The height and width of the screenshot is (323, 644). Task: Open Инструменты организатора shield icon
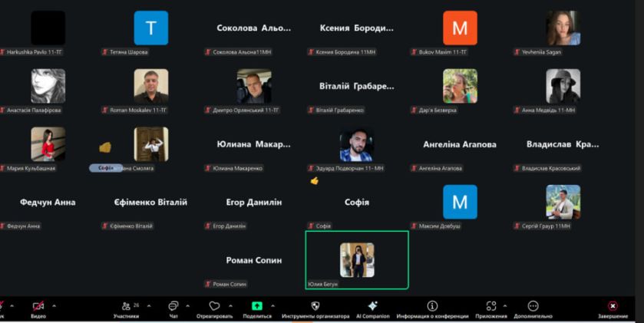point(315,306)
